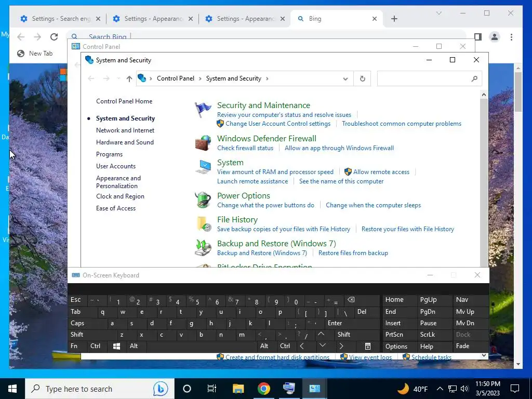Screen dimensions: 532x399
Task: Select Clock and Region in the sidebar
Action: [120, 196]
